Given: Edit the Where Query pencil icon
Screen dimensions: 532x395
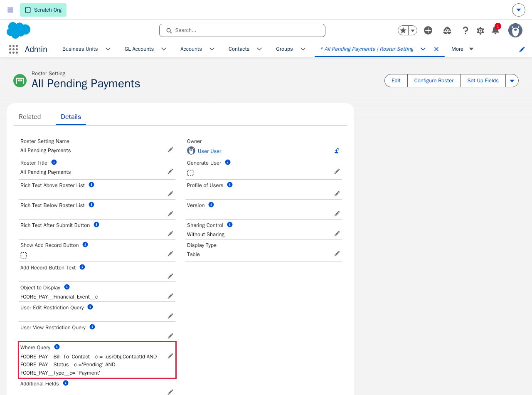Looking at the screenshot, I should tap(170, 356).
